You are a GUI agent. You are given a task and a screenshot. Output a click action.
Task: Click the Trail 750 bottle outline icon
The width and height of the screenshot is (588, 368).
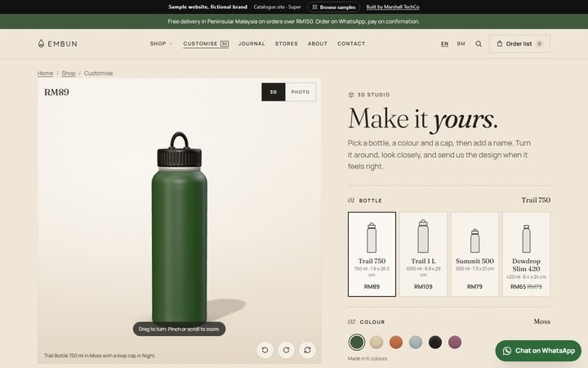[372, 237]
